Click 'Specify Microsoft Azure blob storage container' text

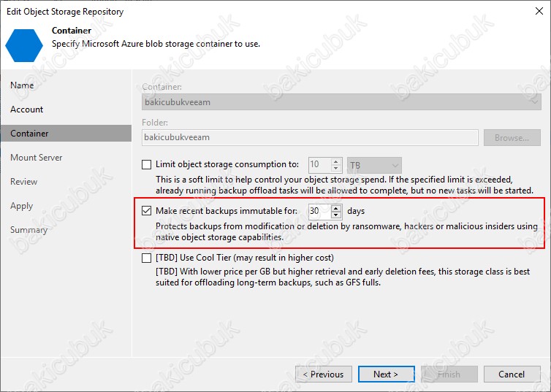[156, 44]
